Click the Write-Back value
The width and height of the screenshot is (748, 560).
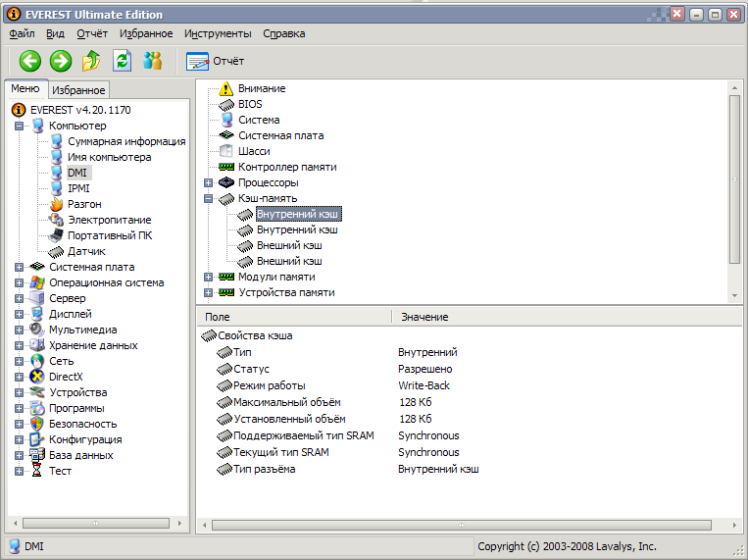[x=424, y=385]
